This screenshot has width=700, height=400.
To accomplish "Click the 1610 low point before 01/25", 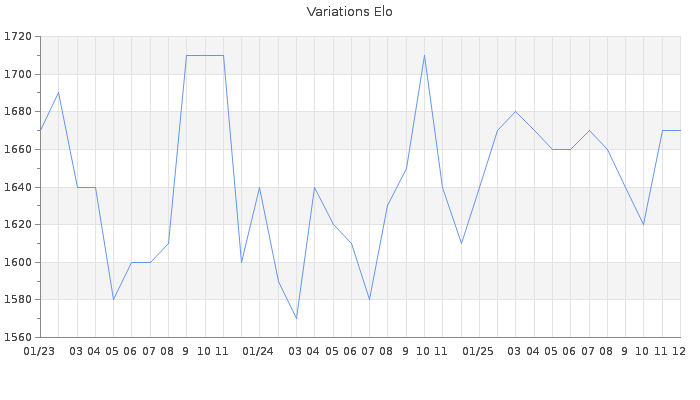I will (461, 243).
